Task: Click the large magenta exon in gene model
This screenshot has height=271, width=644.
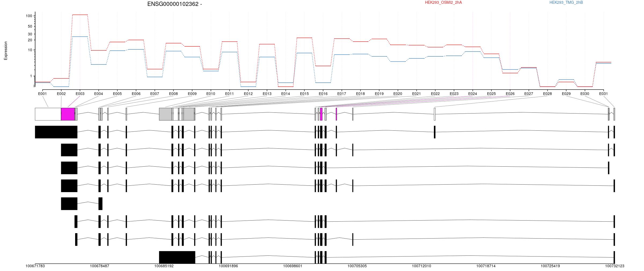Action: pos(68,114)
